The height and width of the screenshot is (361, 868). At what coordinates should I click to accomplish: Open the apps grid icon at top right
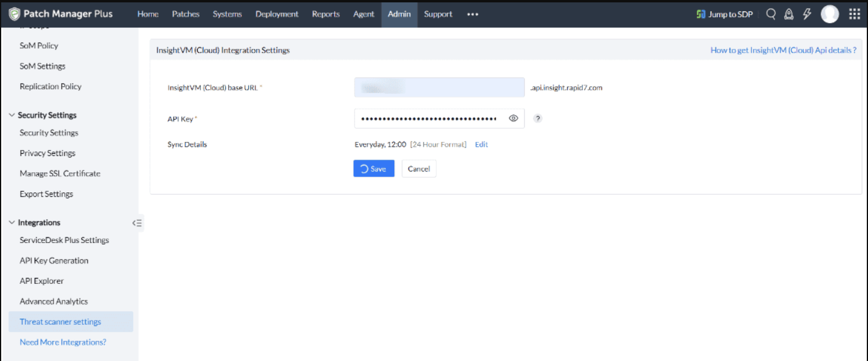tap(854, 14)
